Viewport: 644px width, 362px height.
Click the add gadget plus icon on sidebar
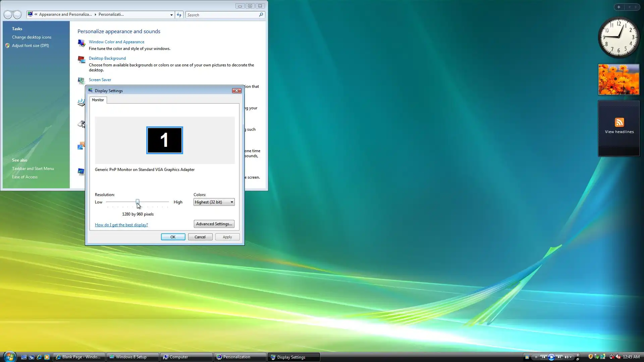(x=619, y=7)
